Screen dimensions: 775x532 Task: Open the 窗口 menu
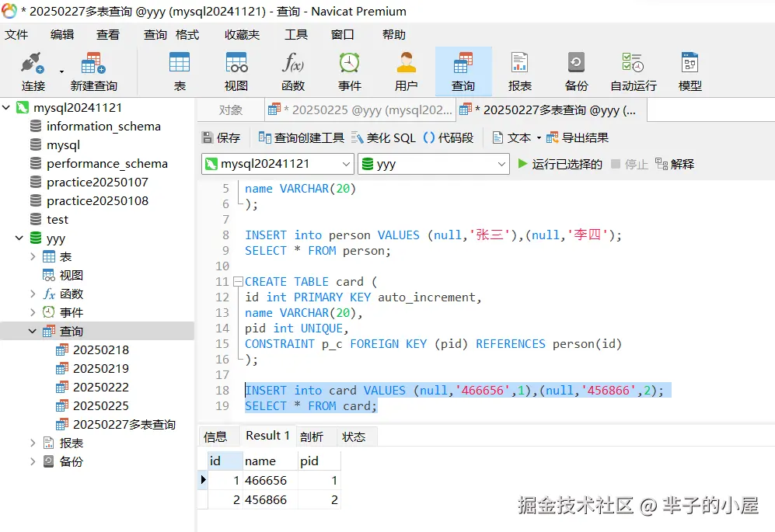(342, 35)
